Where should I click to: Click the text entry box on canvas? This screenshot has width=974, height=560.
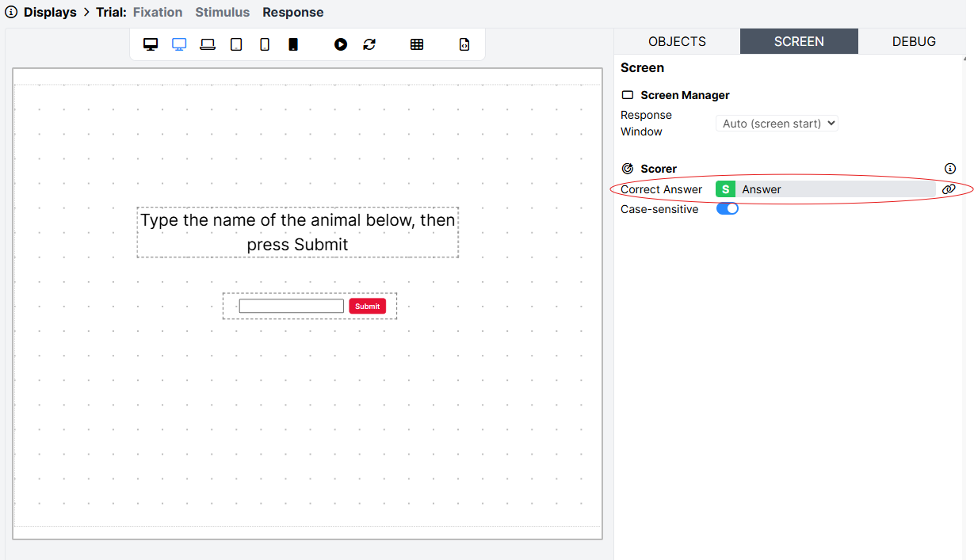(292, 307)
